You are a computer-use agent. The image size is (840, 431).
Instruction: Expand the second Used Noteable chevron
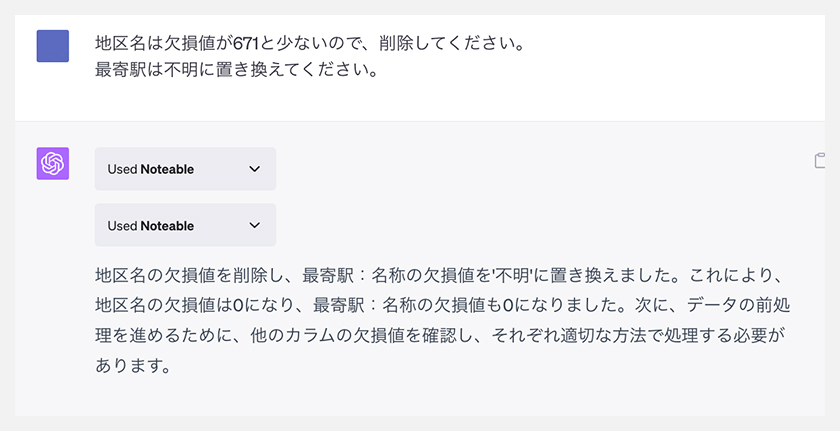(x=254, y=225)
